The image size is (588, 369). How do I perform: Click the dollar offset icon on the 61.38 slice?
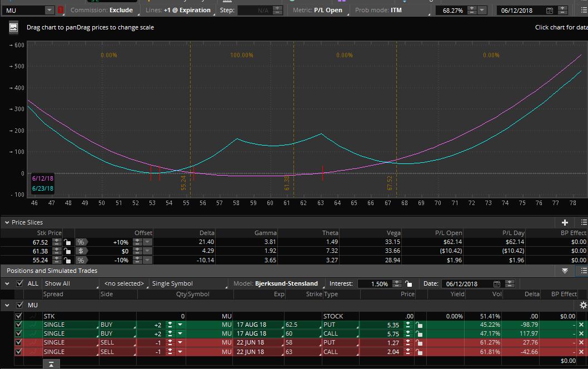tap(81, 251)
